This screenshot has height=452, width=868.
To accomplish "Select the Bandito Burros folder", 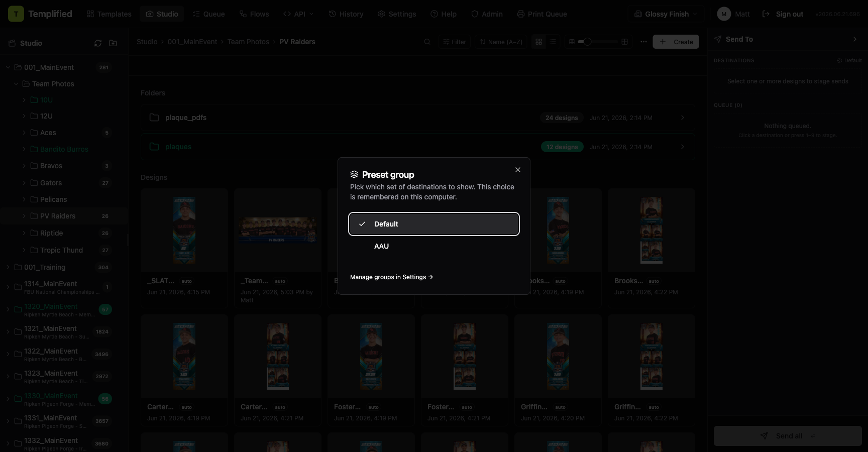I will pos(64,149).
